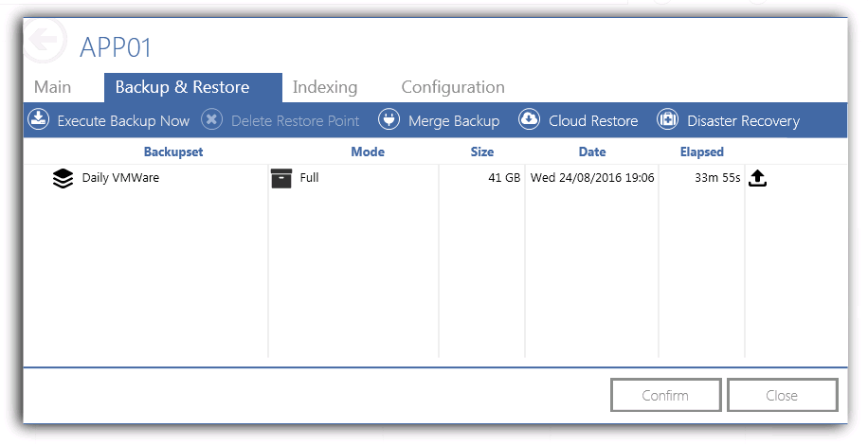The width and height of the screenshot is (868, 446).
Task: Sort by the Date column header
Action: tap(591, 152)
